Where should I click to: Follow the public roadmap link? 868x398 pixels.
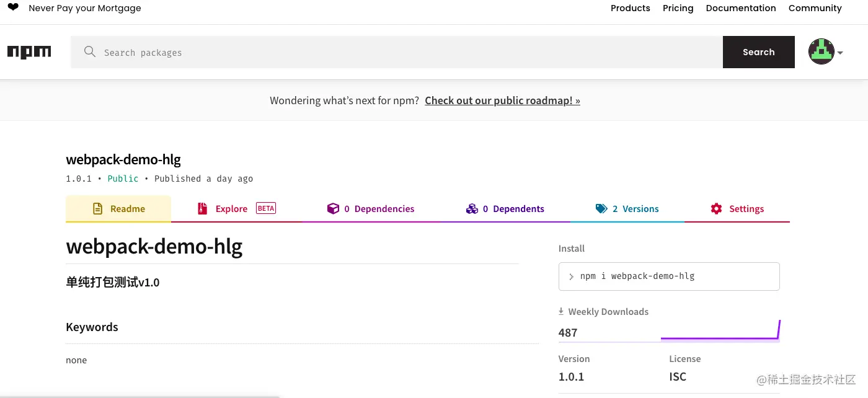(502, 100)
